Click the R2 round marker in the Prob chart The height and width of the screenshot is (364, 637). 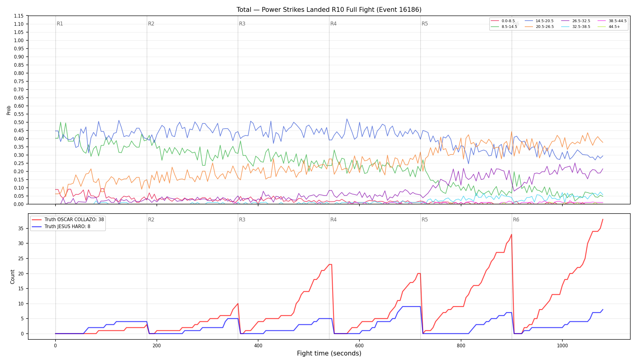coord(151,24)
